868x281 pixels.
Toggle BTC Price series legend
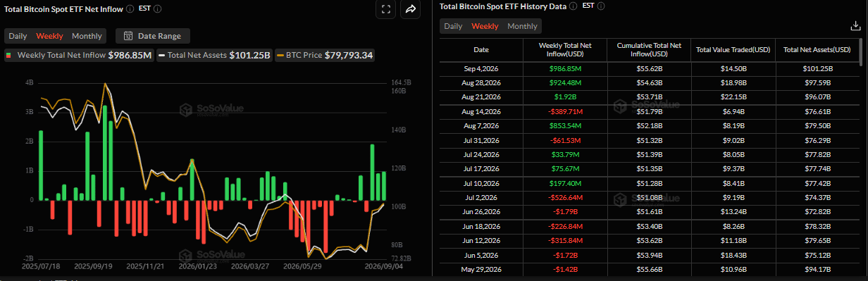(x=325, y=55)
